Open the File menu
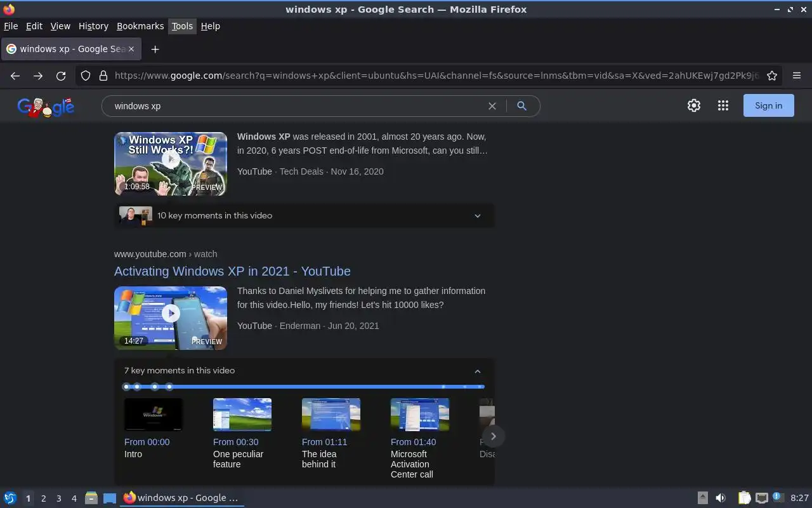The height and width of the screenshot is (508, 812). pyautogui.click(x=11, y=26)
